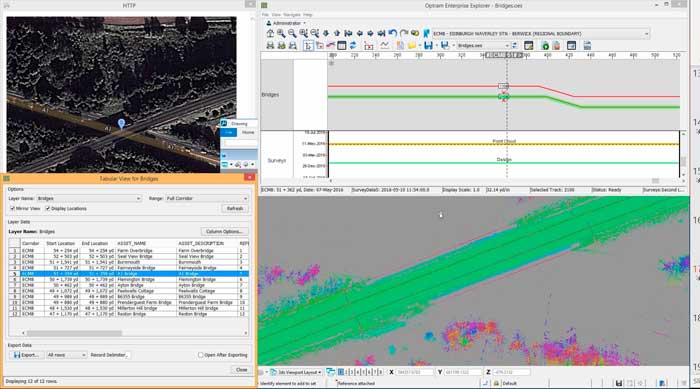The height and width of the screenshot is (389, 700).
Task: Enable Open After Exporting checkbox
Action: (200, 355)
